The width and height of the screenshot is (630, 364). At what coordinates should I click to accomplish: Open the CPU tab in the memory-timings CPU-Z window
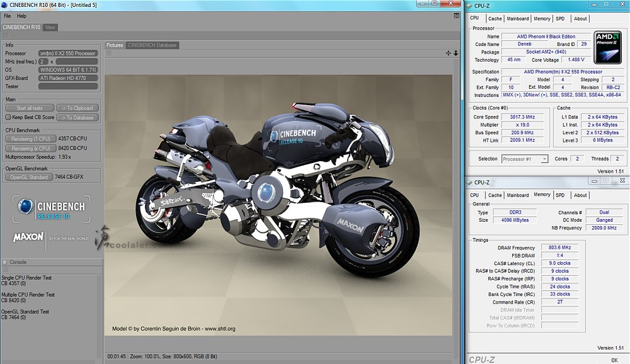coord(474,195)
